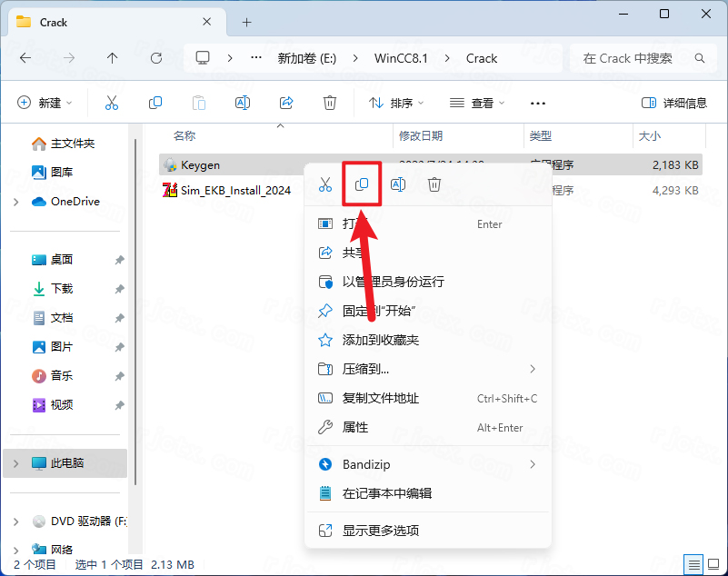Open the See more (…) toolbar menu
The width and height of the screenshot is (728, 576).
[x=538, y=103]
